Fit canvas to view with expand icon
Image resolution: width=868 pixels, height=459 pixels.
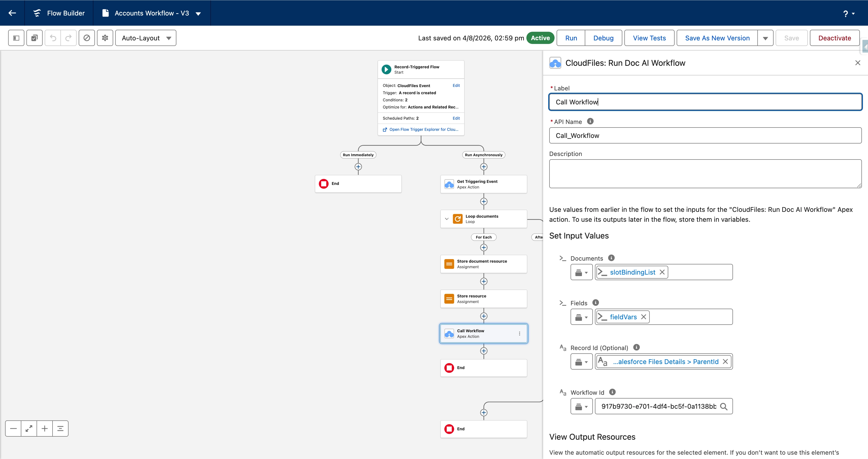[x=29, y=428]
